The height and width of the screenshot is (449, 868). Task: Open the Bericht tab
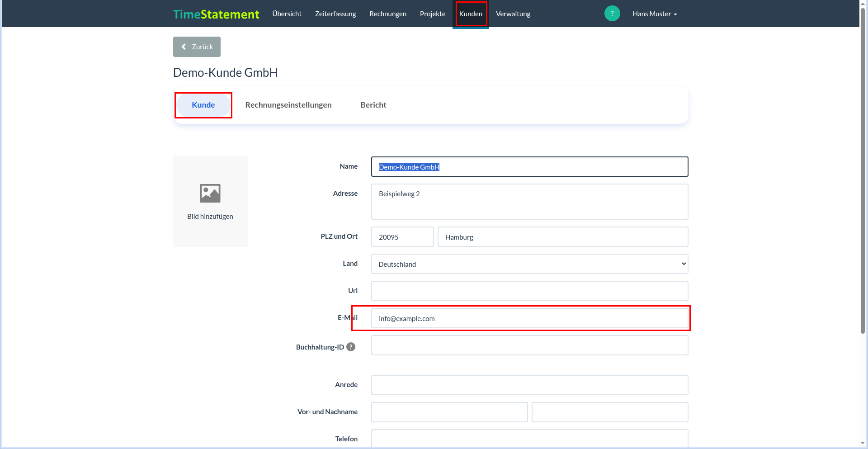[x=373, y=105]
